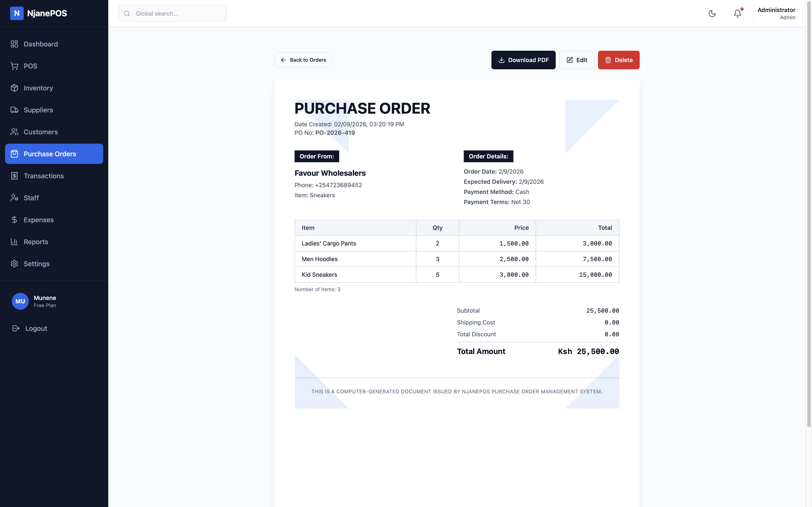Open the Settings gear icon

pyautogui.click(x=14, y=264)
